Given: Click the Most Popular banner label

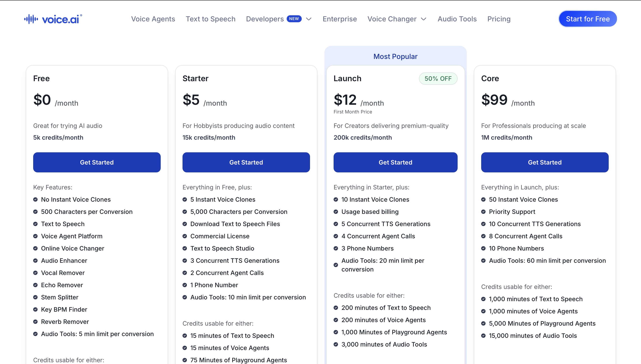Looking at the screenshot, I should 395,57.
